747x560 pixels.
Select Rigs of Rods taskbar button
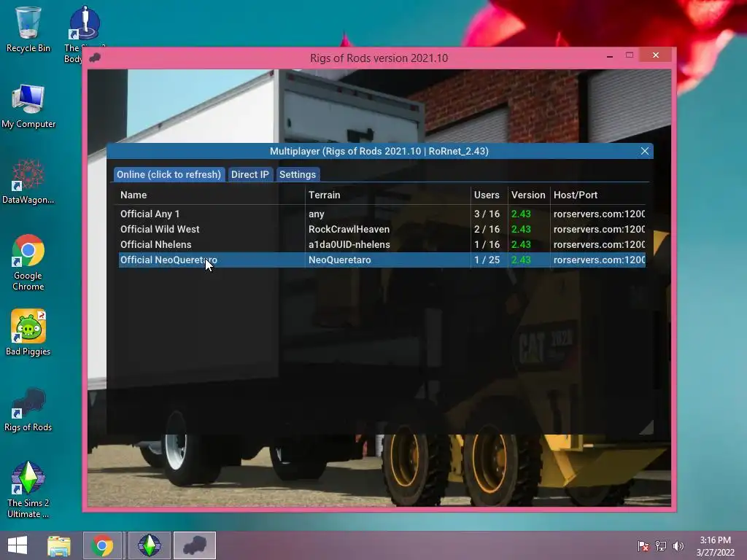click(194, 545)
